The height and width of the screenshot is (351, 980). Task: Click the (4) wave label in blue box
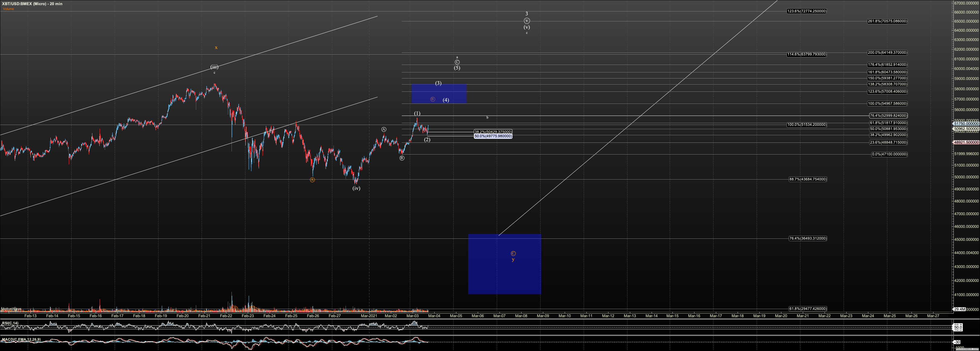[x=446, y=100]
